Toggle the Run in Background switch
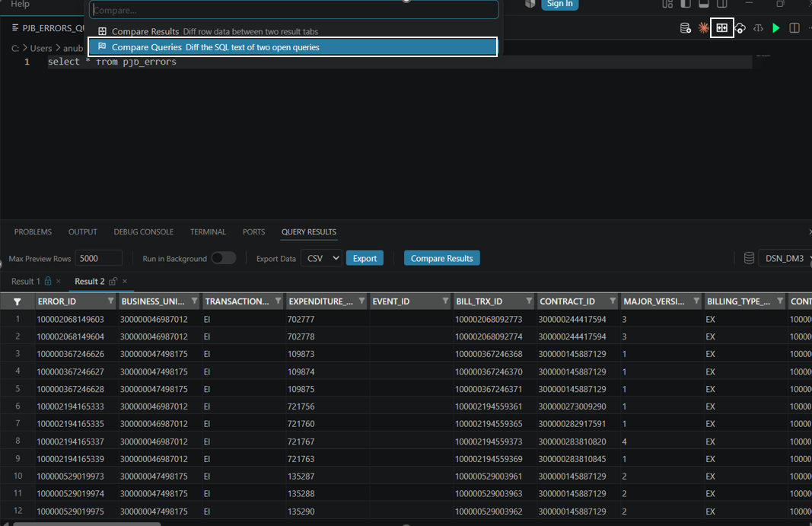 (224, 258)
